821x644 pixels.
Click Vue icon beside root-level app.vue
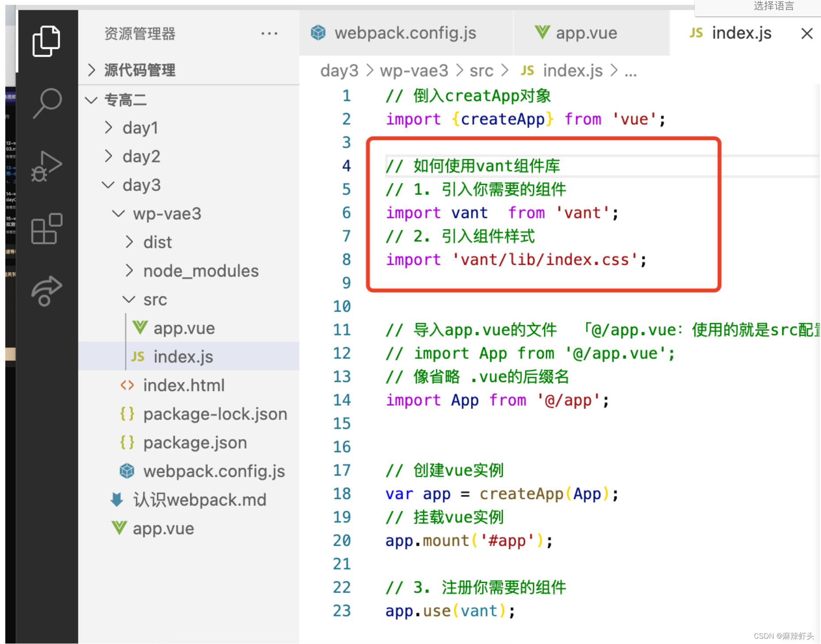[119, 528]
